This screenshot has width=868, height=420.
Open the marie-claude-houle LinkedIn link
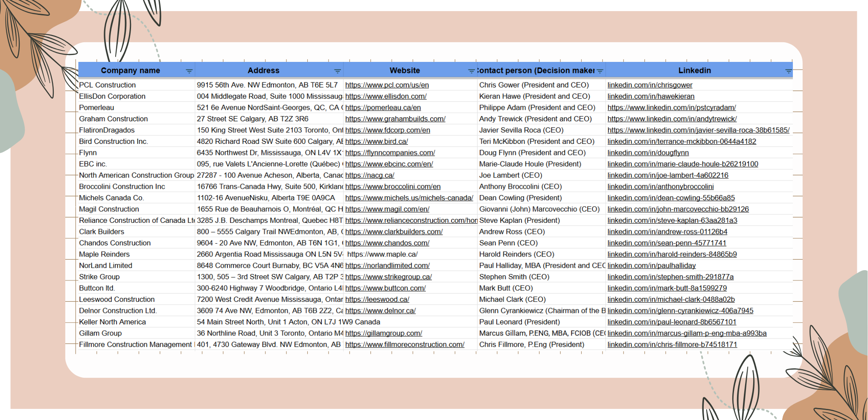(x=683, y=164)
